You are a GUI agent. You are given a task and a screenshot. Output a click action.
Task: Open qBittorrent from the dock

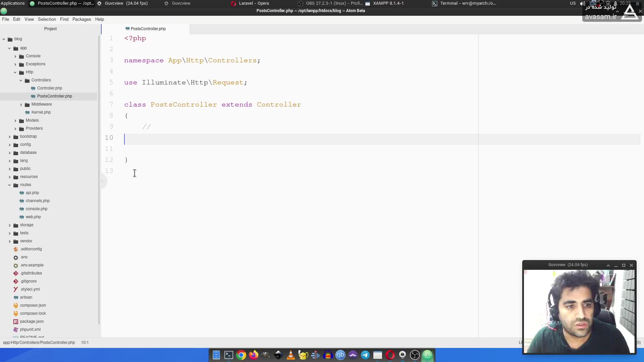[340, 355]
